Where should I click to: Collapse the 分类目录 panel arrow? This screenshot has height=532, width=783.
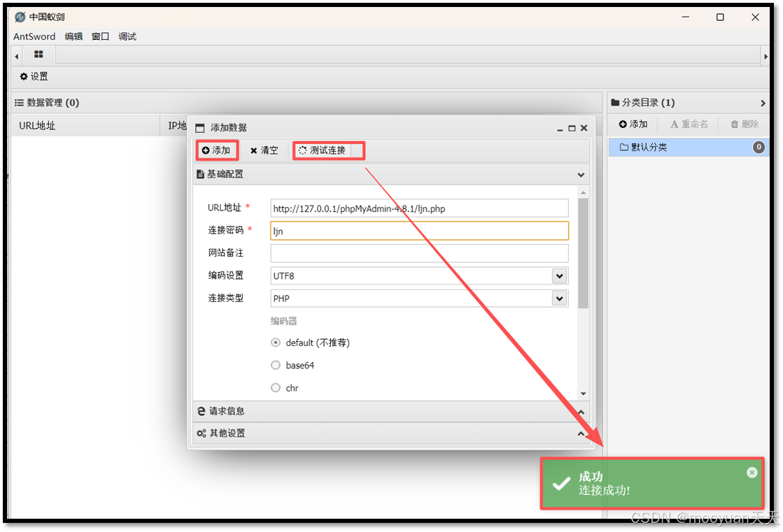[763, 103]
